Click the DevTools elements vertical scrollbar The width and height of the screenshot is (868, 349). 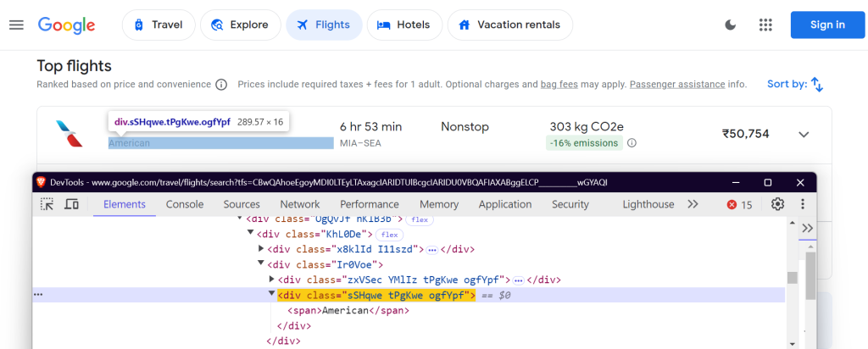(793, 278)
